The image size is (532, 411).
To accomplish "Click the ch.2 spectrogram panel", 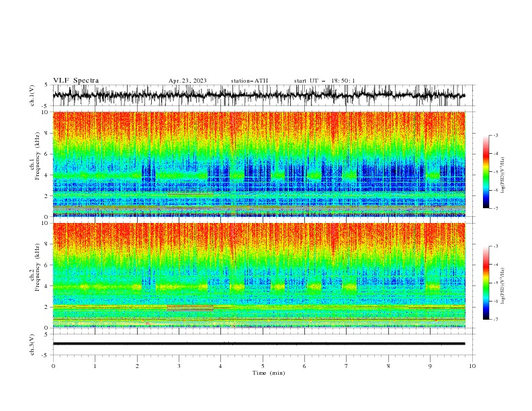I will [259, 275].
